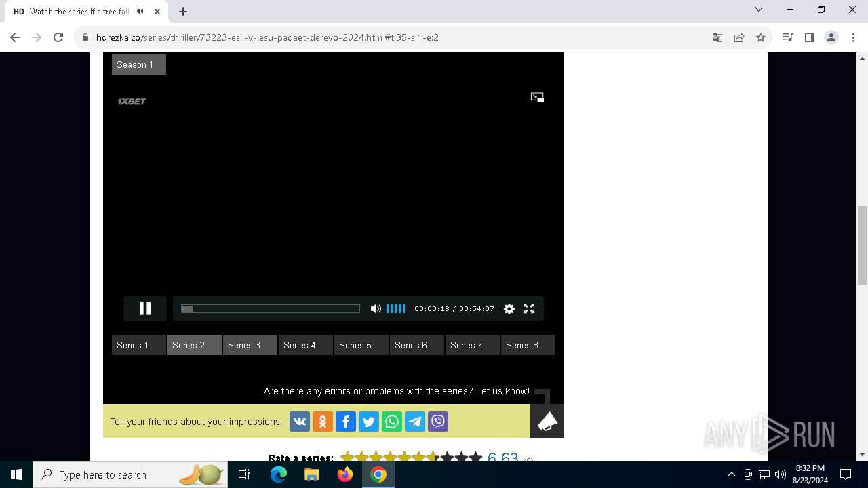Open Google Translate for this page

pyautogui.click(x=717, y=37)
